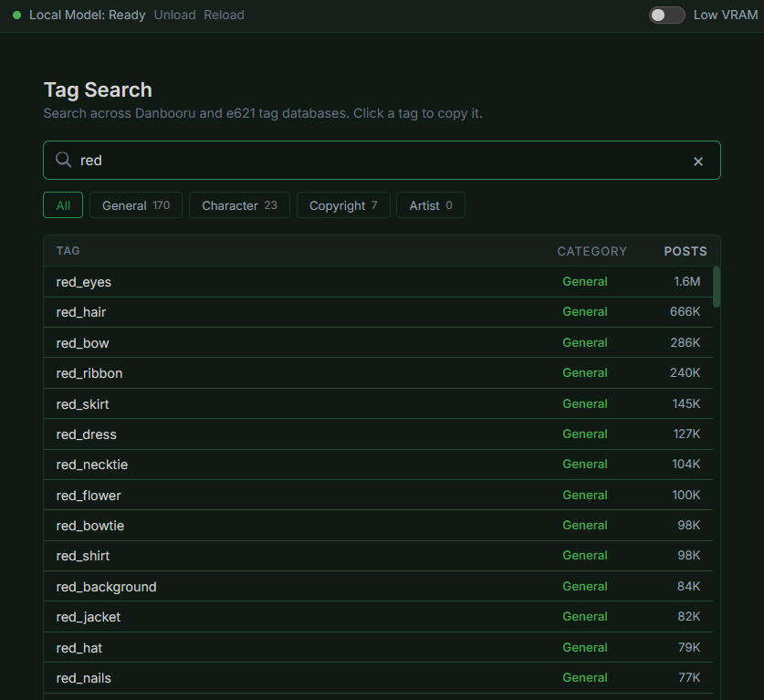Show only Copyright tags

tap(343, 205)
